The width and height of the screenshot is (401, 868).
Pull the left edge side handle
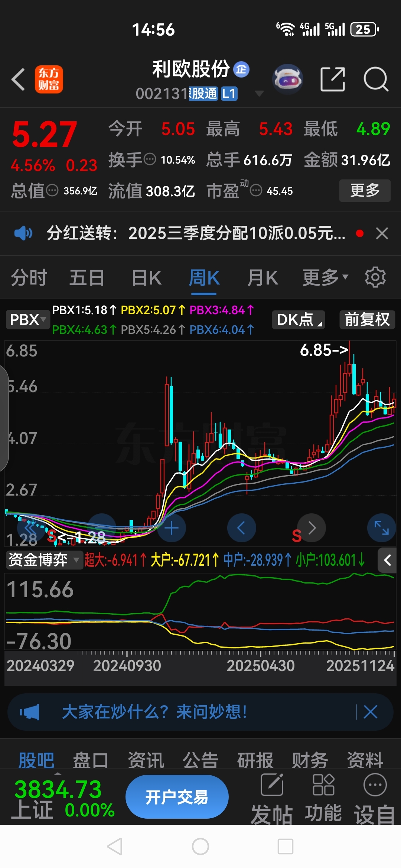pos(4,418)
